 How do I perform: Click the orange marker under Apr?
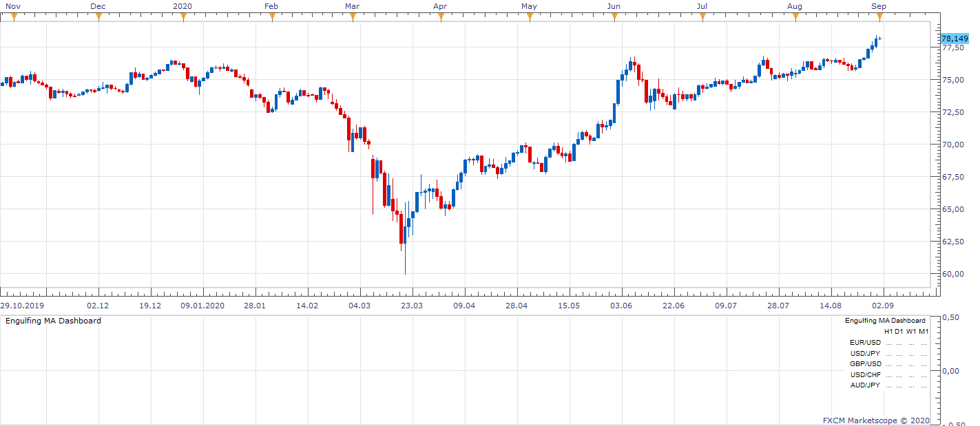pos(441,17)
